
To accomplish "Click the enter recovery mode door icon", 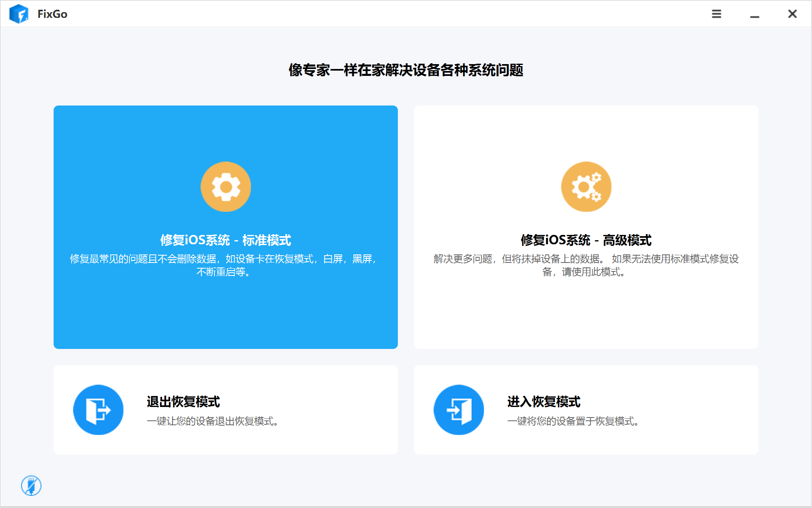I will [x=459, y=410].
